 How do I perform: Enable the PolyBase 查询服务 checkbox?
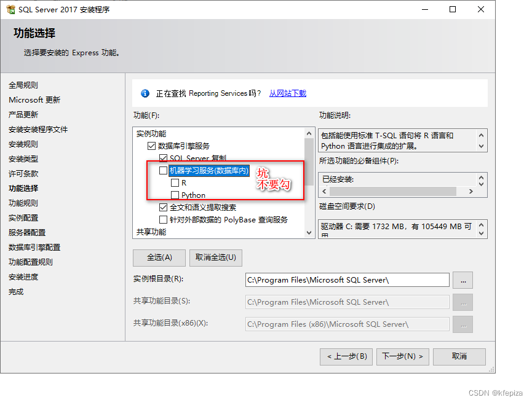(x=163, y=220)
